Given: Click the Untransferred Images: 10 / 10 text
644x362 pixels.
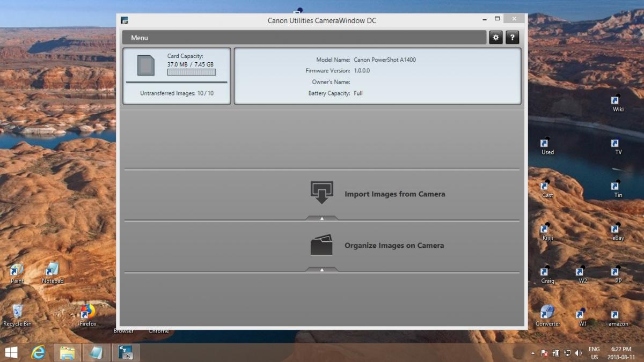Looking at the screenshot, I should (177, 93).
